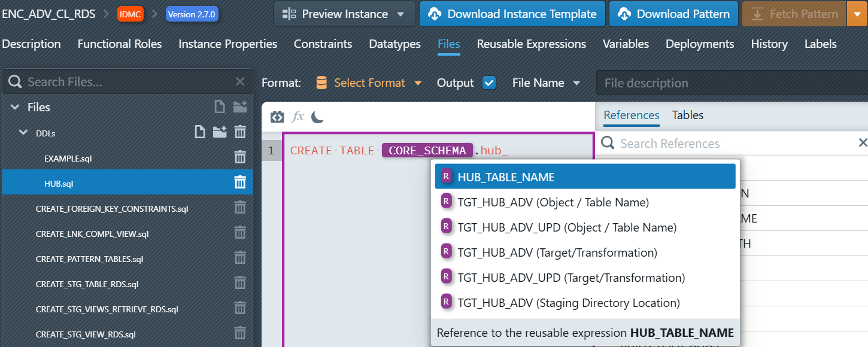Screen dimensions: 868x347
Task: Click the fx expression icon in editor
Action: 298,117
